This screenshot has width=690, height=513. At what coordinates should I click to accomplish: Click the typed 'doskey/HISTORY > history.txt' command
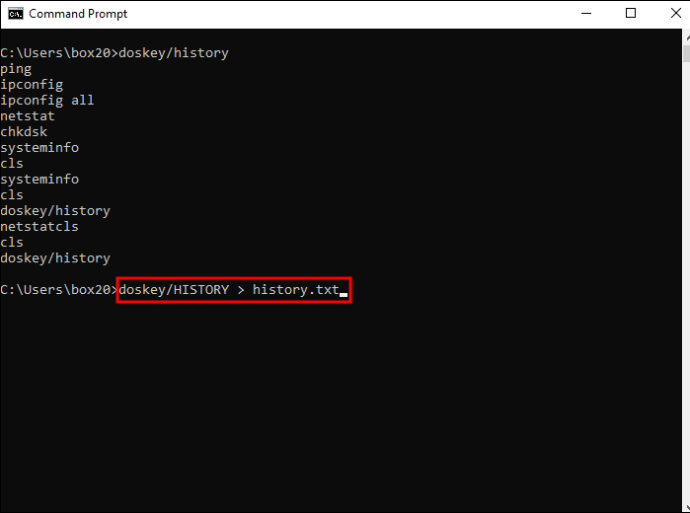(229, 290)
